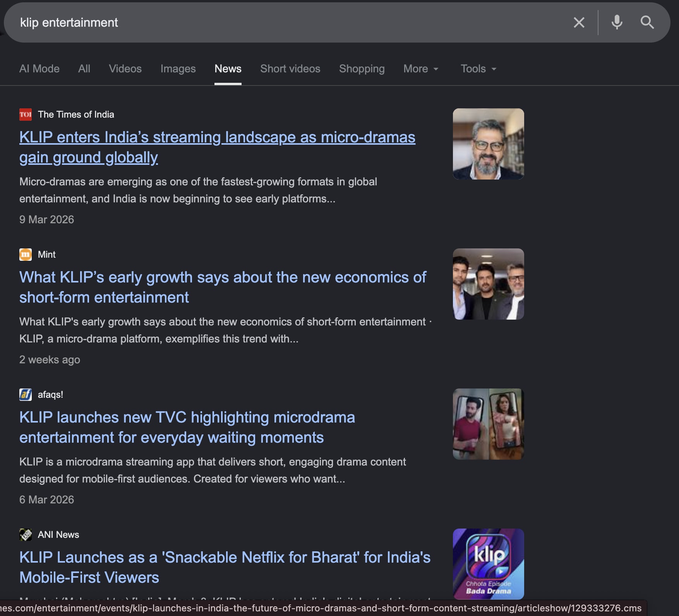679x616 pixels.
Task: Open Mint article thumbnail of three men
Action: [489, 284]
